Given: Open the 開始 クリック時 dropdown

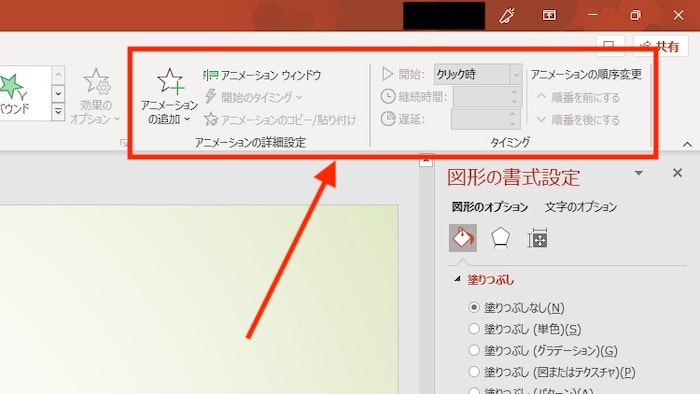Looking at the screenshot, I should coord(516,75).
